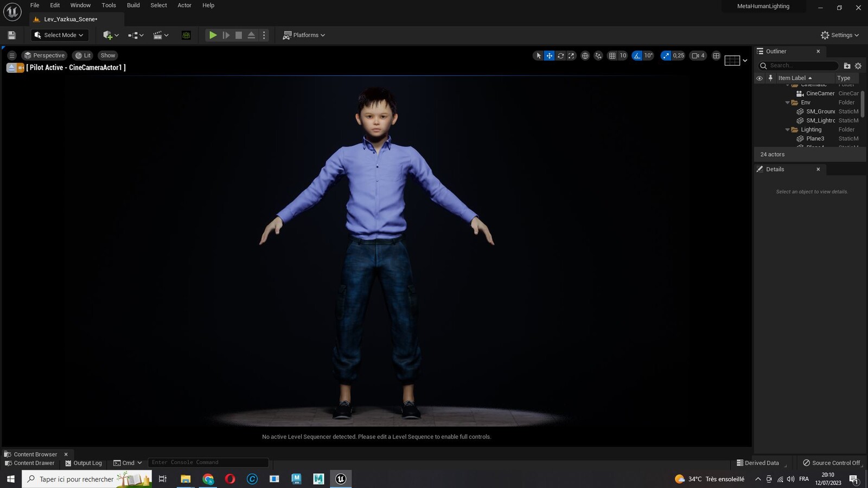Click the Lit view mode button
868x488 pixels.
[x=83, y=55]
